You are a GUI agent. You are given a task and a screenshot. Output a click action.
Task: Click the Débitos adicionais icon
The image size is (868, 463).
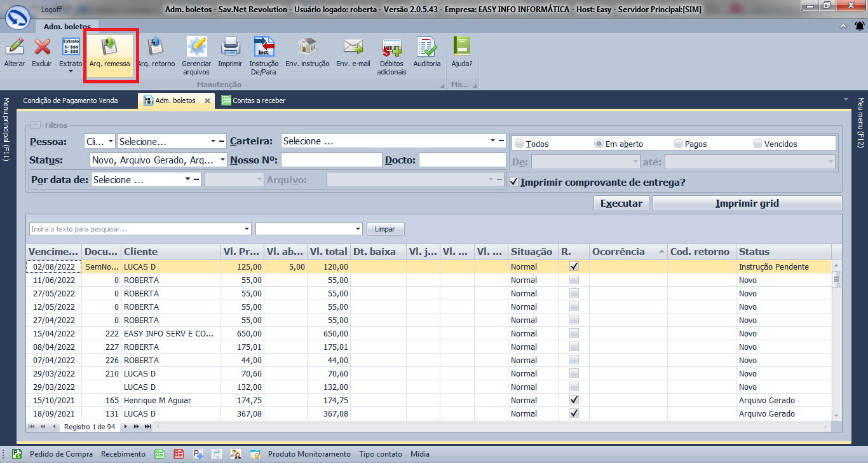391,47
